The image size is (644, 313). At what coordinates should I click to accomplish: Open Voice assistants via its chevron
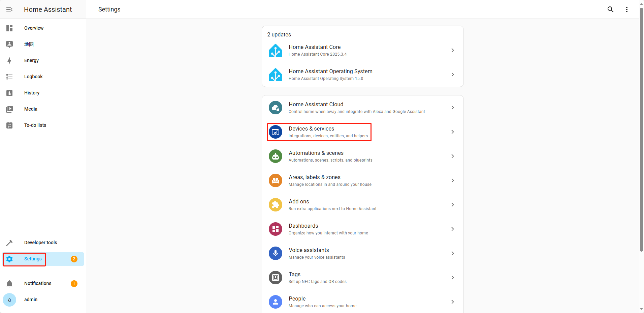[x=453, y=253]
